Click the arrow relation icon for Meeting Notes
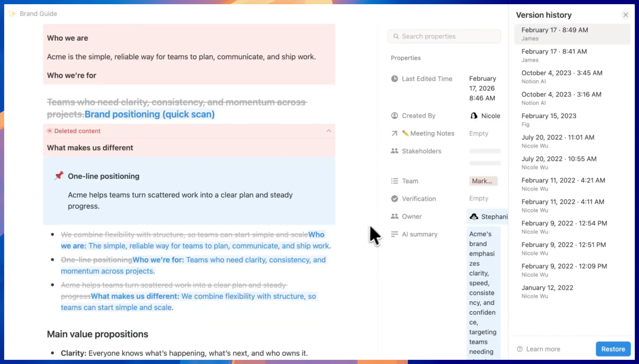The width and height of the screenshot is (639, 364). tap(394, 133)
